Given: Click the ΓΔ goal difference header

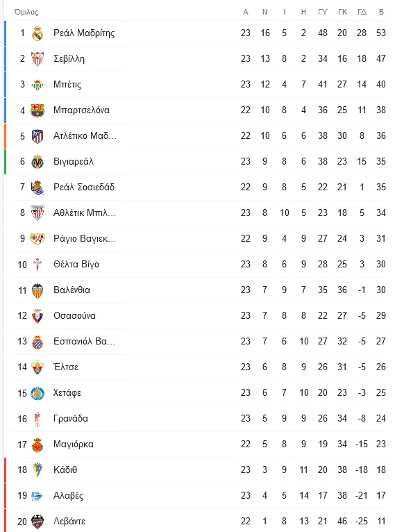Looking at the screenshot, I should [362, 12].
